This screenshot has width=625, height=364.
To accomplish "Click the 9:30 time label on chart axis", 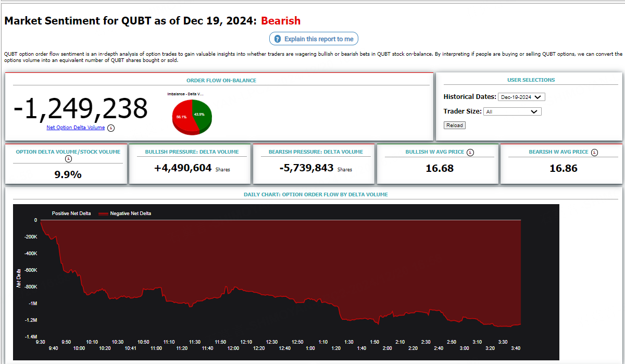I will [40, 342].
